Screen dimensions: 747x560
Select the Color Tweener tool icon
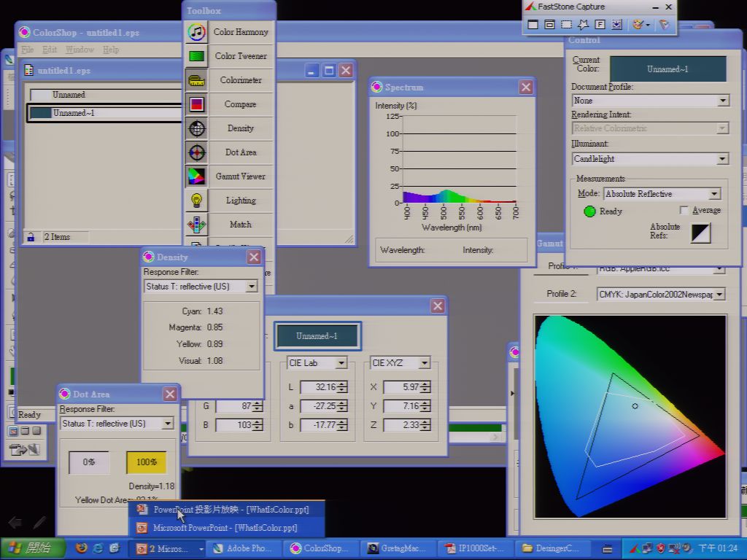[196, 56]
